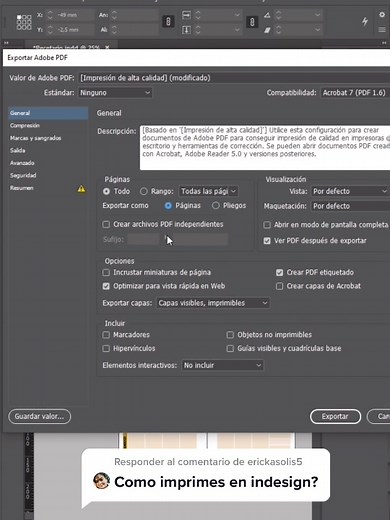Open the Vista Por defecto dropdown
The image size is (390, 520).
click(350, 191)
